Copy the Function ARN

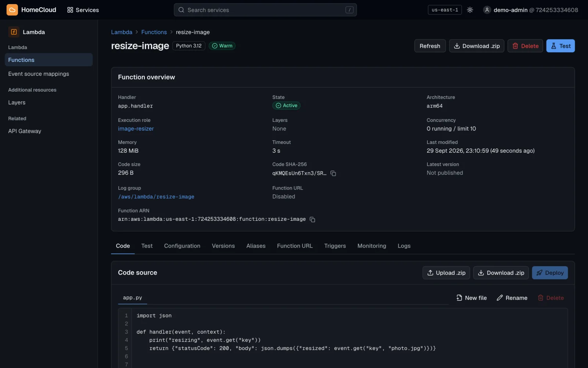[312, 220]
